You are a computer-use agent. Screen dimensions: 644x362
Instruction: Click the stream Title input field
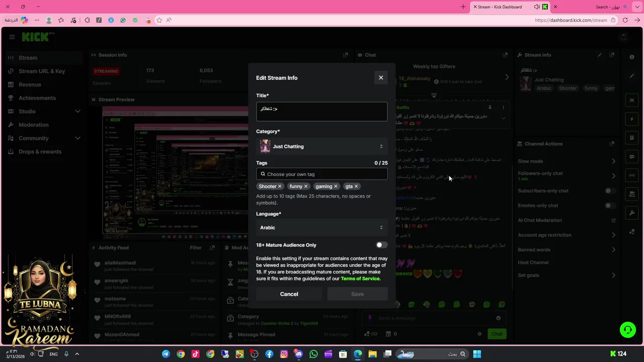pyautogui.click(x=322, y=111)
